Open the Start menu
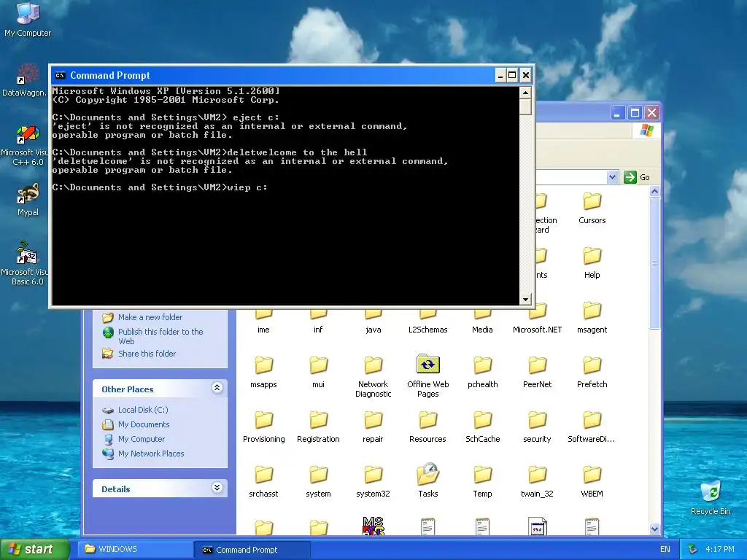 pyautogui.click(x=34, y=549)
